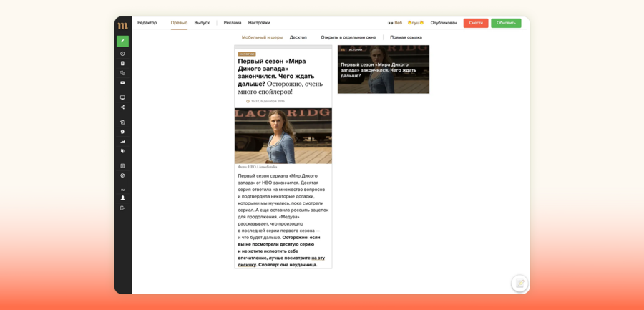Open the monitor screen icon in sidebar
Image resolution: width=644 pixels, height=310 pixels.
click(x=122, y=97)
